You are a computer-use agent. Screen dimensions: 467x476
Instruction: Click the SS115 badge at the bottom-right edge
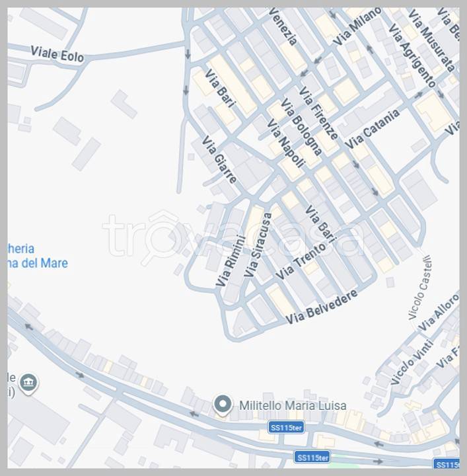point(446,465)
